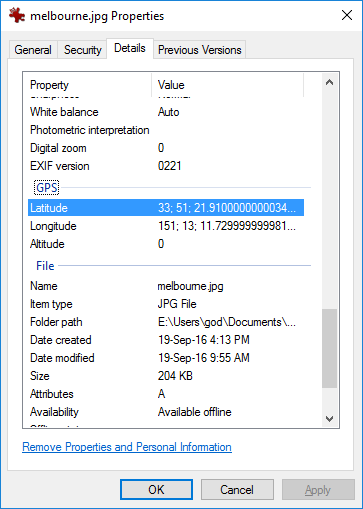Select the Altitude row
Screen dimensions: 363x509
coord(166,244)
